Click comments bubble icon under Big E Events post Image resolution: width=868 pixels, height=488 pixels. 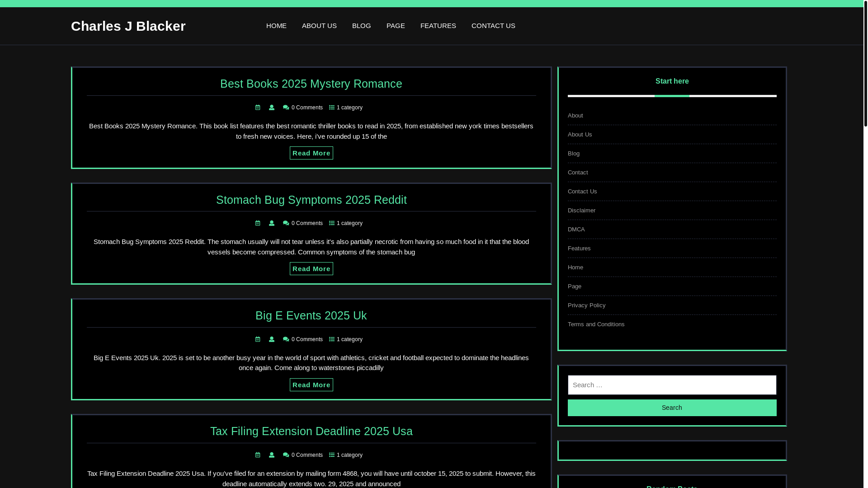(286, 339)
